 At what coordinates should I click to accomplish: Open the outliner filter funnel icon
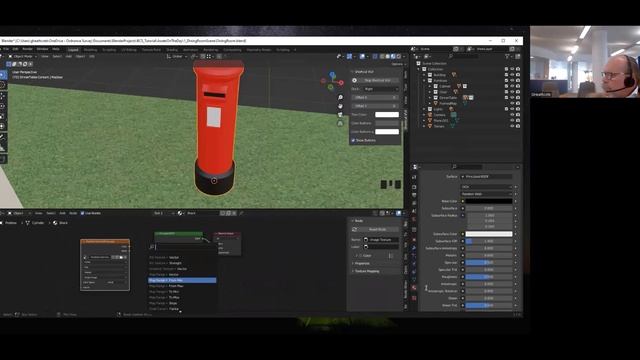click(x=507, y=56)
